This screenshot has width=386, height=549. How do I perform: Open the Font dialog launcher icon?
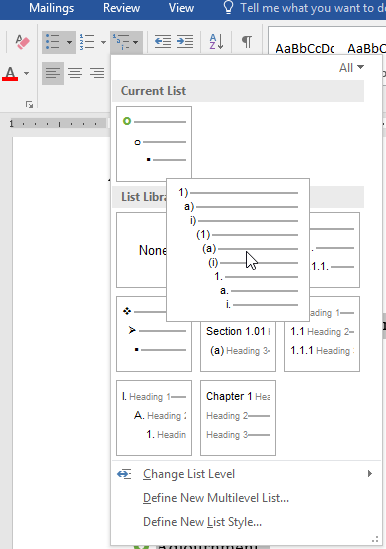pyautogui.click(x=29, y=104)
